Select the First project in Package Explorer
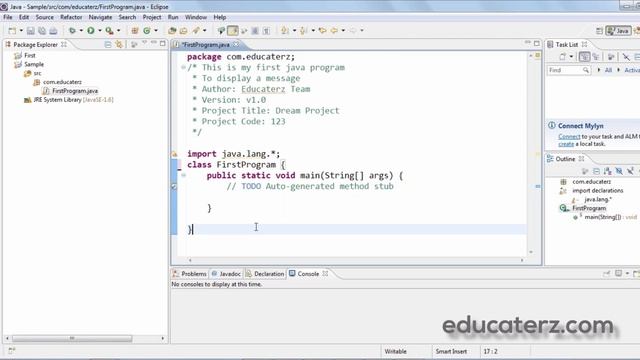Viewport: 640px width, 360px height. pos(30,56)
